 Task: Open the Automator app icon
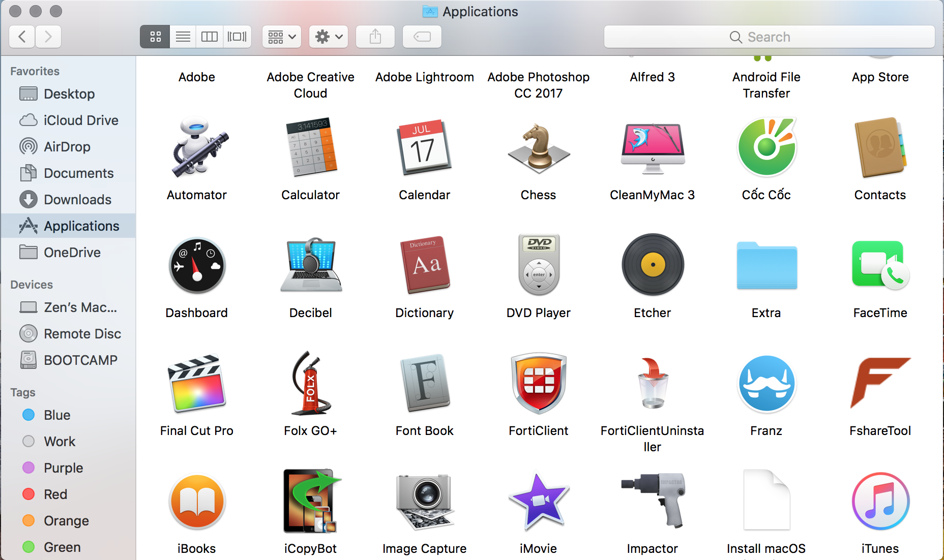(197, 148)
